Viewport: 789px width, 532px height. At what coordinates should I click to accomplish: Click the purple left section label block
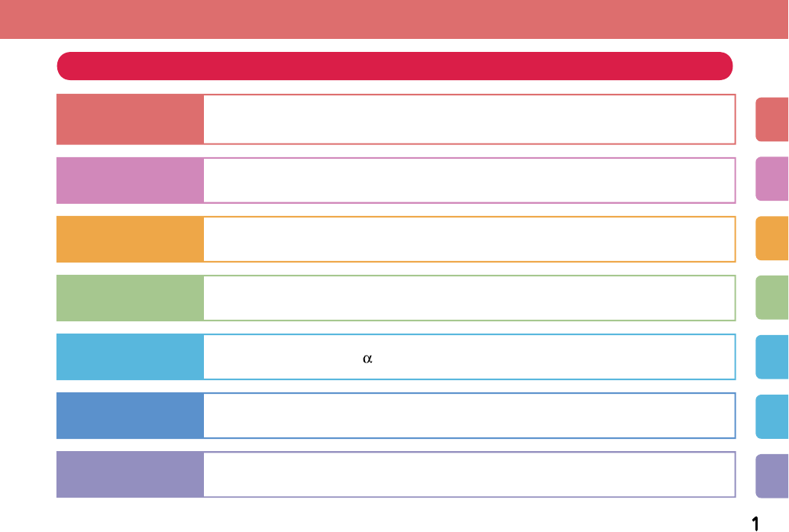(x=130, y=474)
